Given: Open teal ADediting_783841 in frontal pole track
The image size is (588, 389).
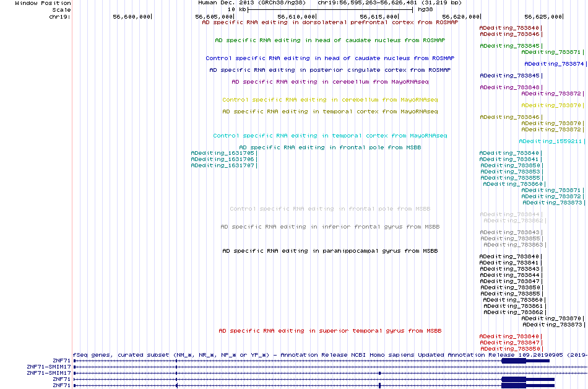Looking at the screenshot, I should point(511,159).
